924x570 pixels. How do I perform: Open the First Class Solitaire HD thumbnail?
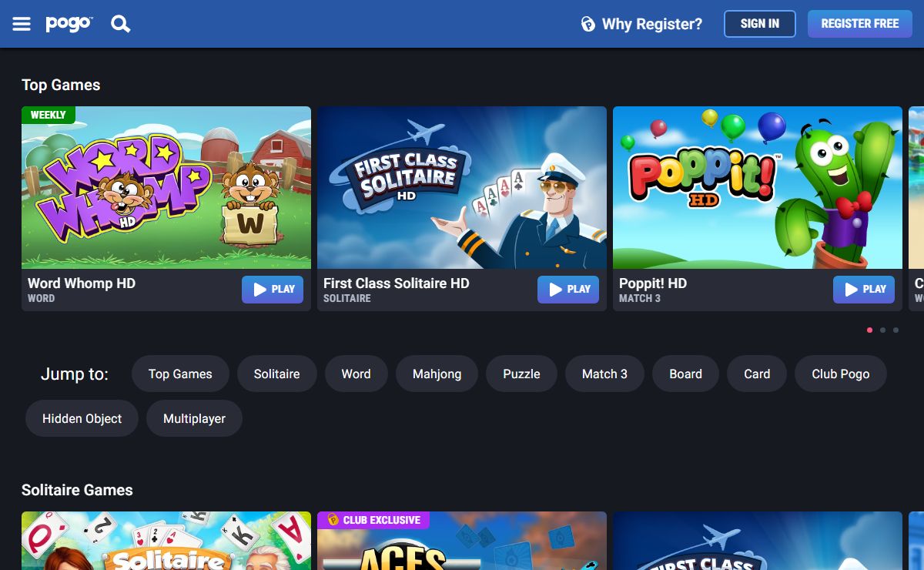462,187
